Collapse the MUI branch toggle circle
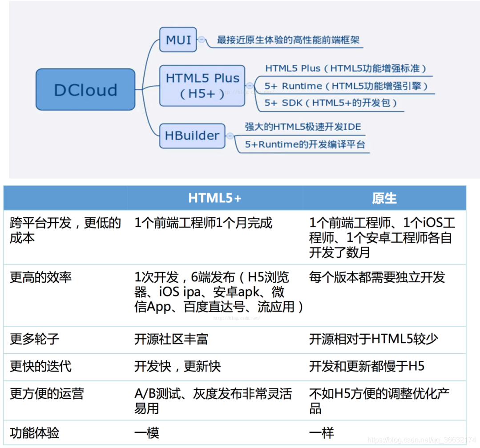Screen dimensions: 480x448 [202, 40]
